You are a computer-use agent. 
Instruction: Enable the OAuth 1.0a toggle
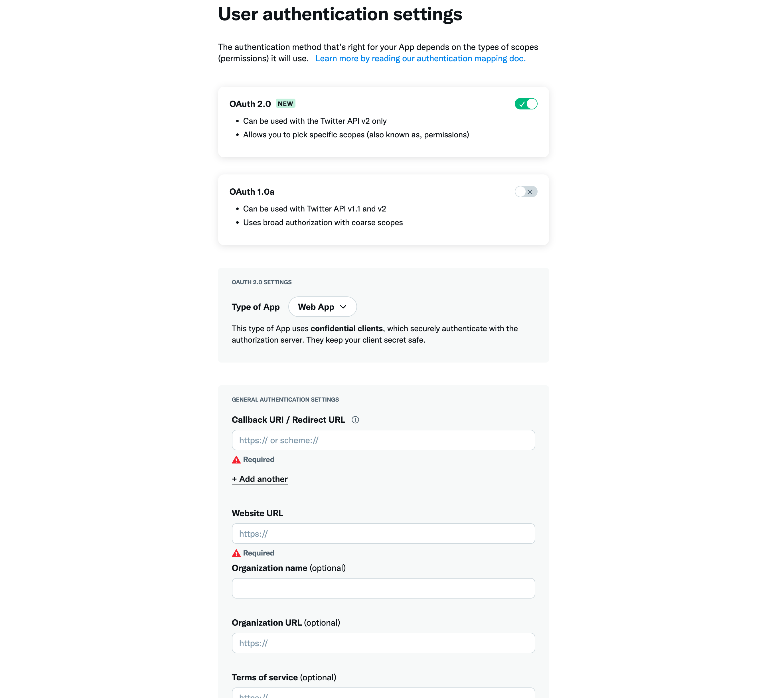pos(526,192)
